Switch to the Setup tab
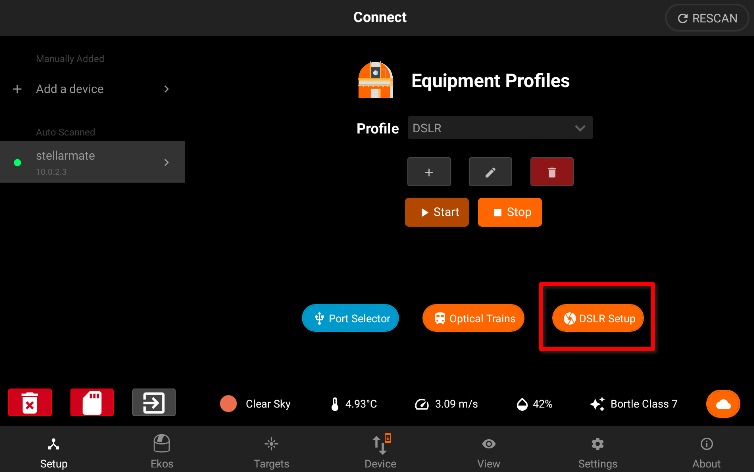Screen dimensions: 754x472 coord(54,453)
